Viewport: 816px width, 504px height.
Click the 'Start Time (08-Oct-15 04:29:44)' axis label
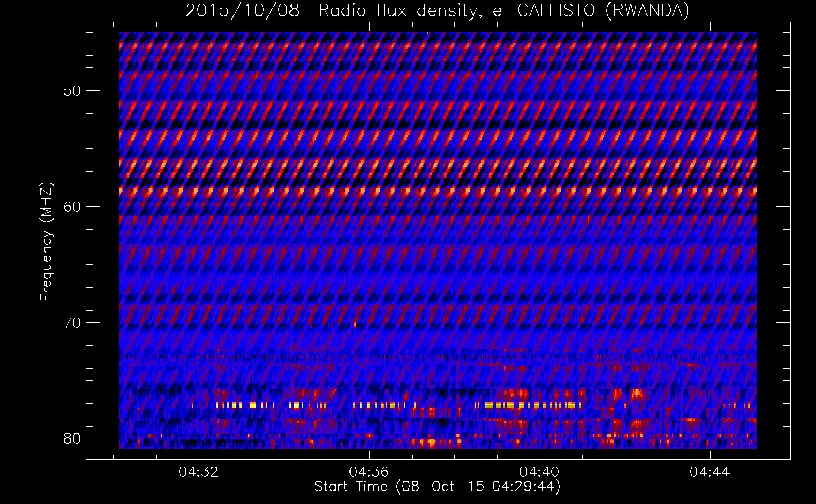437,487
